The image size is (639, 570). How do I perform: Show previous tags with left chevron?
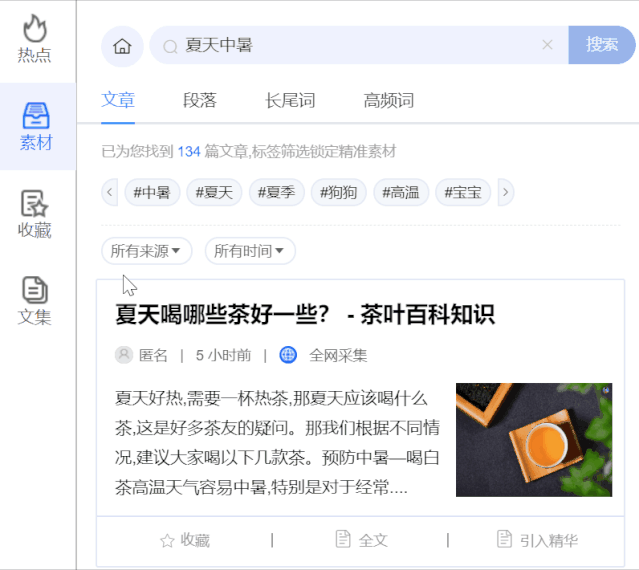coord(110,192)
